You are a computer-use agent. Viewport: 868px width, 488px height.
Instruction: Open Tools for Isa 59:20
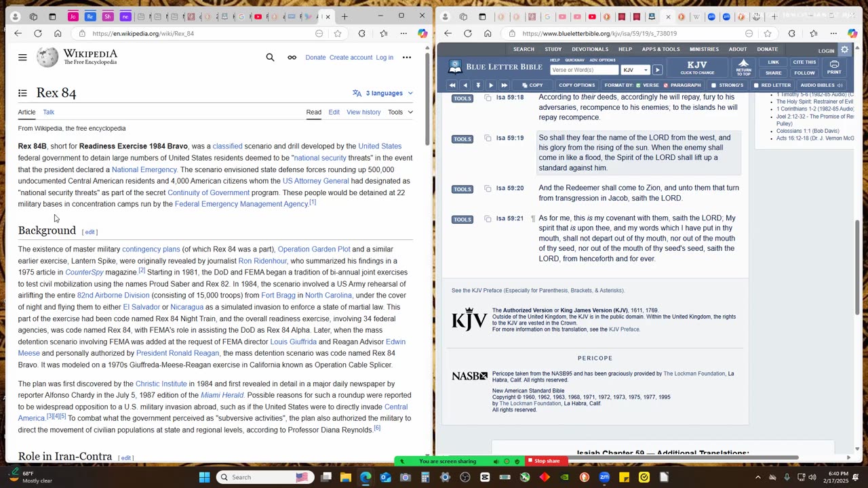point(462,189)
